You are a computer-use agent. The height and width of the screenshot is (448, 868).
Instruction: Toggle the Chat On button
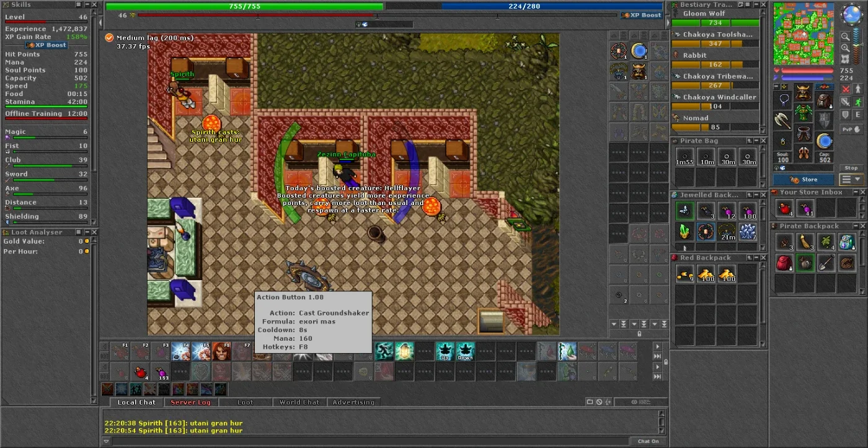pyautogui.click(x=649, y=441)
